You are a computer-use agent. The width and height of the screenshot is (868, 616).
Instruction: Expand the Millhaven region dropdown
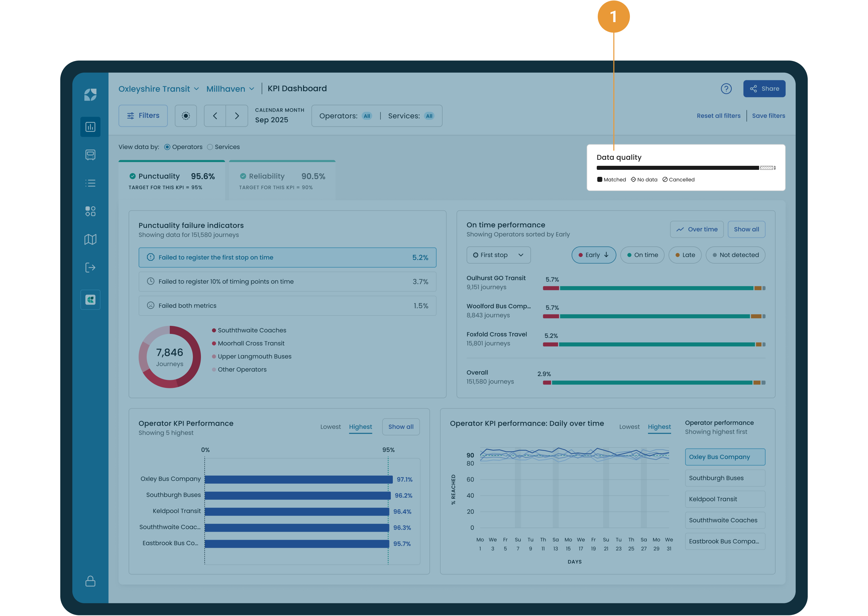pyautogui.click(x=230, y=89)
